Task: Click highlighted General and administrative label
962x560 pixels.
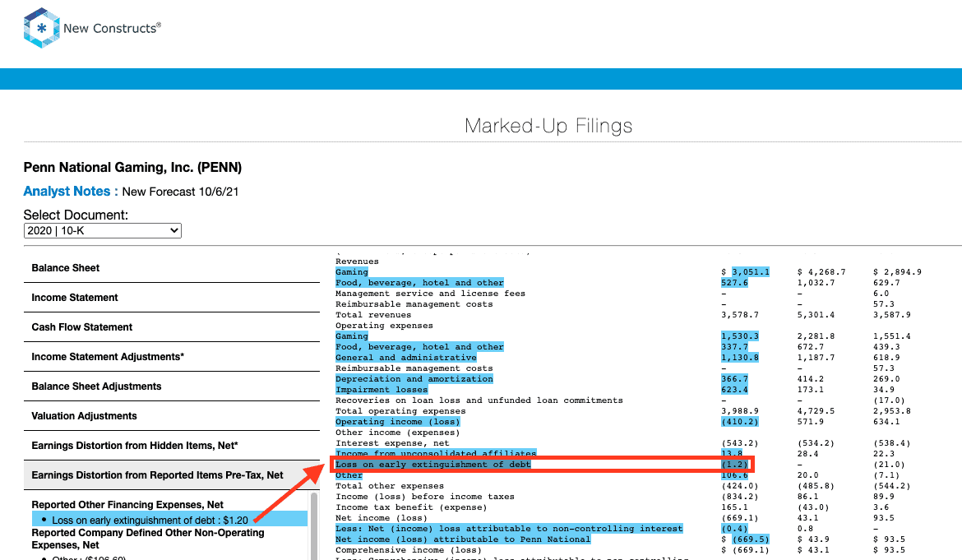Action: [x=406, y=358]
